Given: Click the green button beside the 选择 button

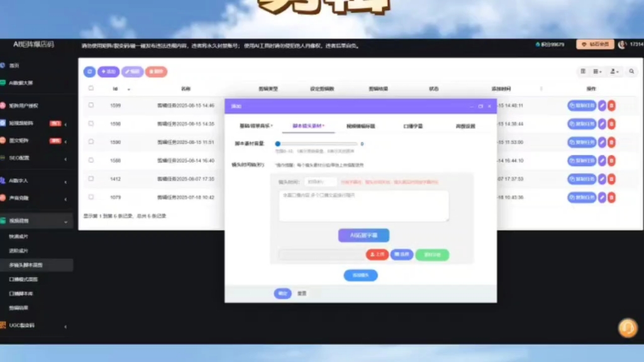Looking at the screenshot, I should (x=432, y=255).
